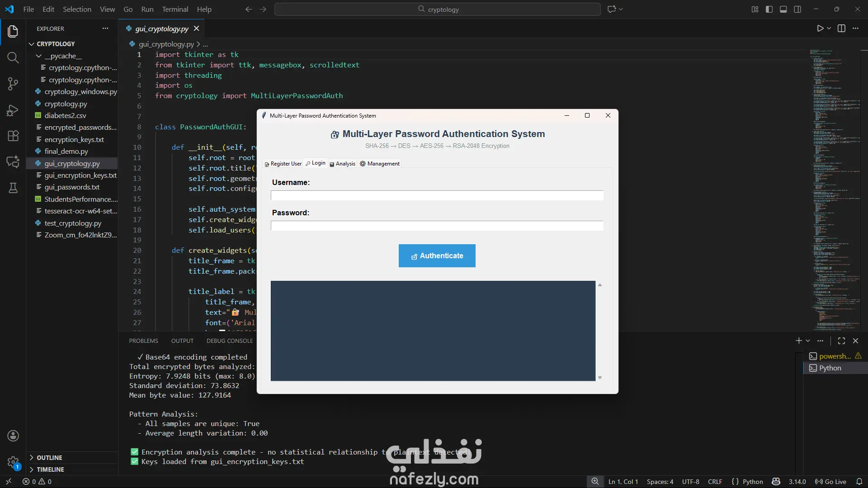The image size is (868, 488).
Task: Change indentation via Spaces: 4
Action: (660, 482)
